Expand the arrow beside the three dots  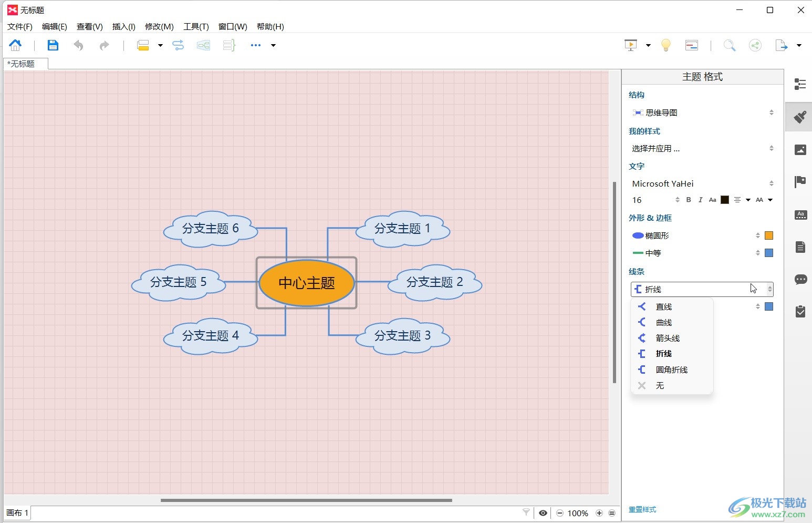click(x=273, y=45)
